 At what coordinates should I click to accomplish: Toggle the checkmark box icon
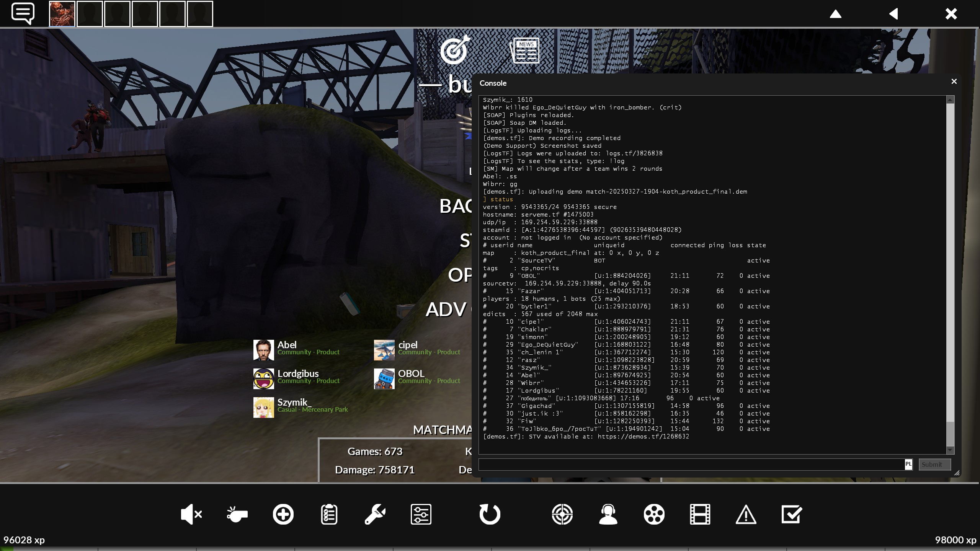(x=791, y=514)
